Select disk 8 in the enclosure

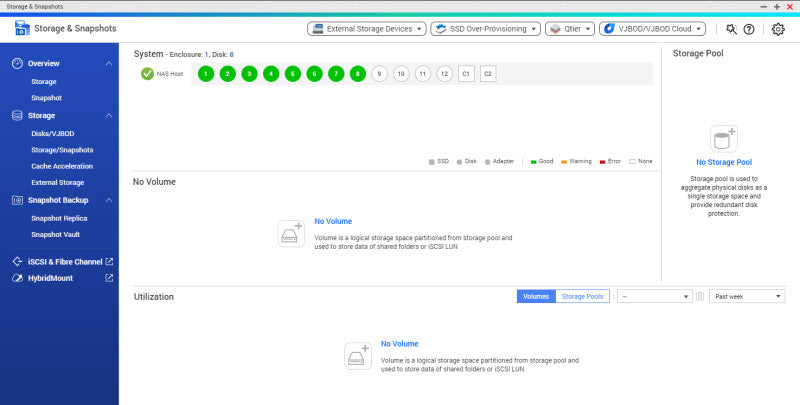click(x=358, y=74)
